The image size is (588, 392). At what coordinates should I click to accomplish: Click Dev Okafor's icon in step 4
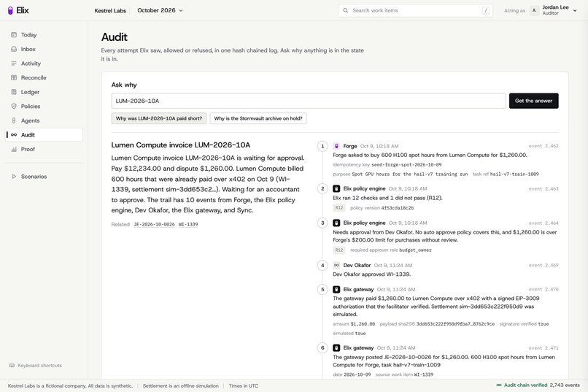pyautogui.click(x=336, y=265)
